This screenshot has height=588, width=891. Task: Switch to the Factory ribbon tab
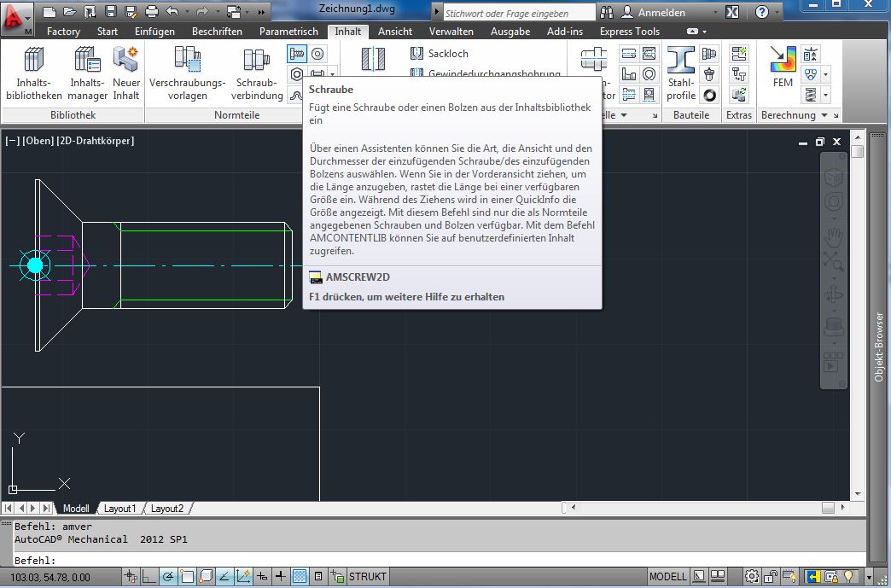pos(63,32)
